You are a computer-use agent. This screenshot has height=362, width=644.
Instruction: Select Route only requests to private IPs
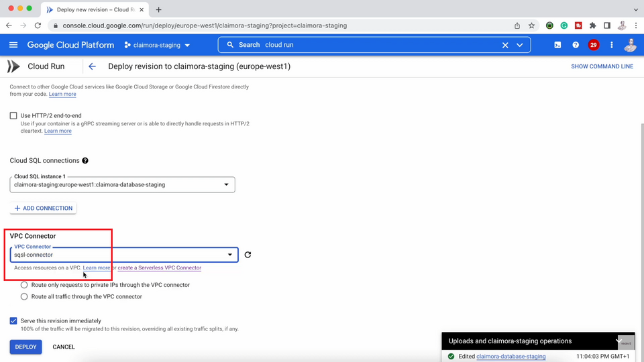point(24,285)
